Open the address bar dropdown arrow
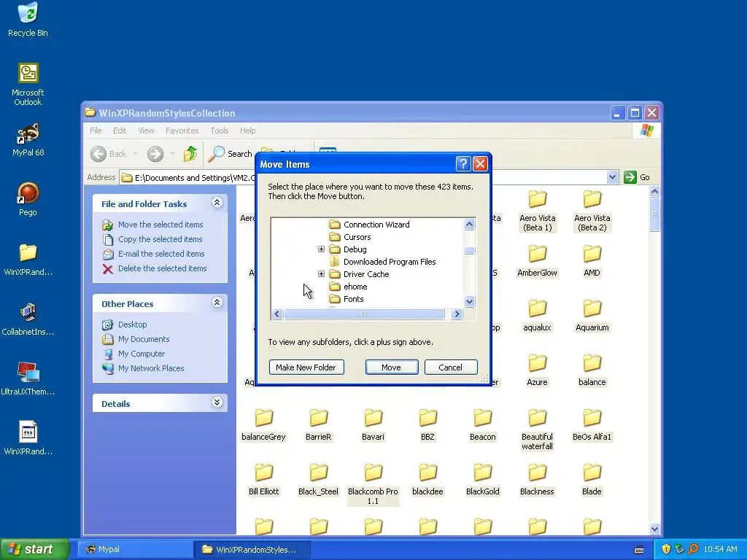This screenshot has width=747, height=560. [612, 177]
